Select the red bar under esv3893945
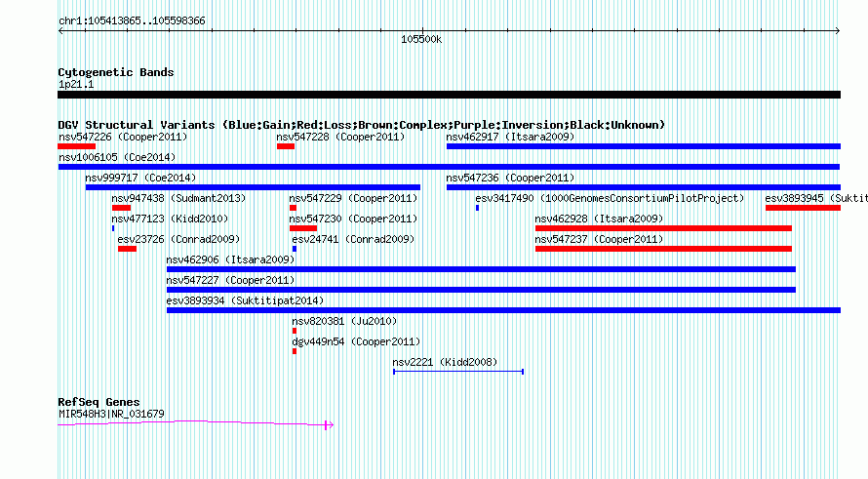The image size is (868, 479). point(804,208)
